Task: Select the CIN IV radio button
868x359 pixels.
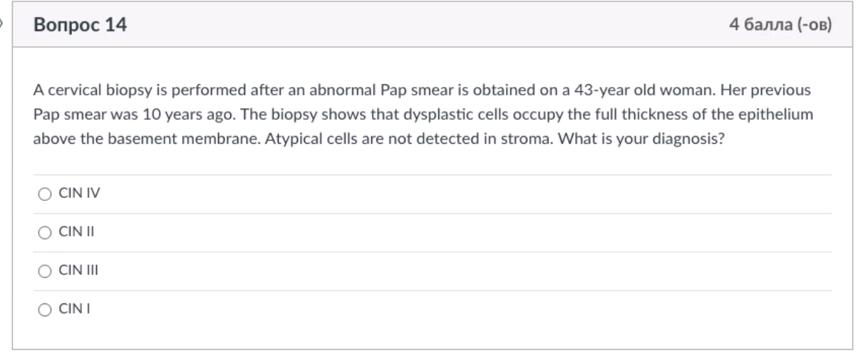Action: tap(45, 194)
